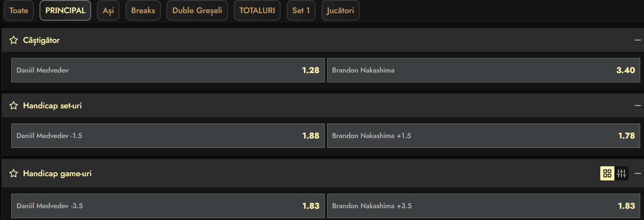Screen dimensions: 644x220
Task: Go to the TOTALURI tab
Action: (257, 10)
